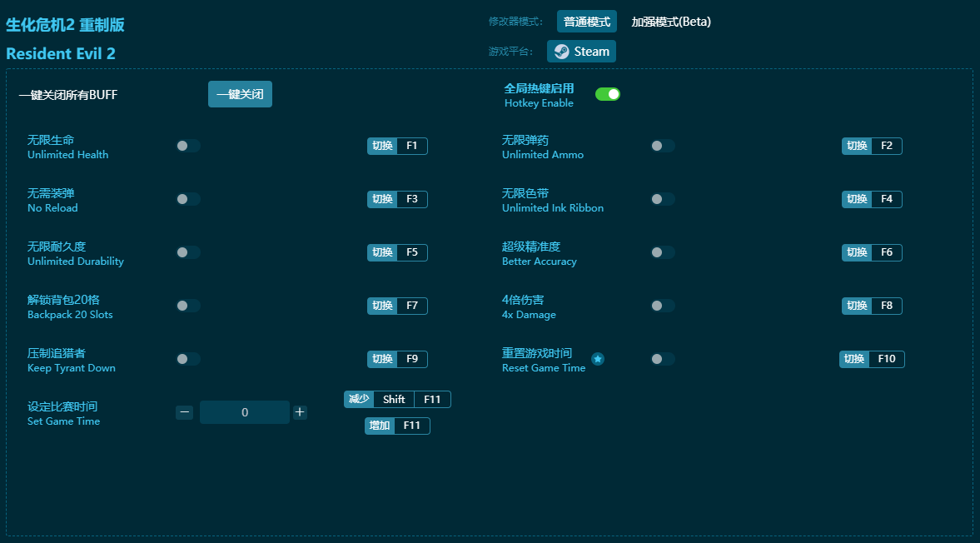This screenshot has width=980, height=543.
Task: Click 切换 F10 hotkey for Reset Game Time
Action: point(872,359)
